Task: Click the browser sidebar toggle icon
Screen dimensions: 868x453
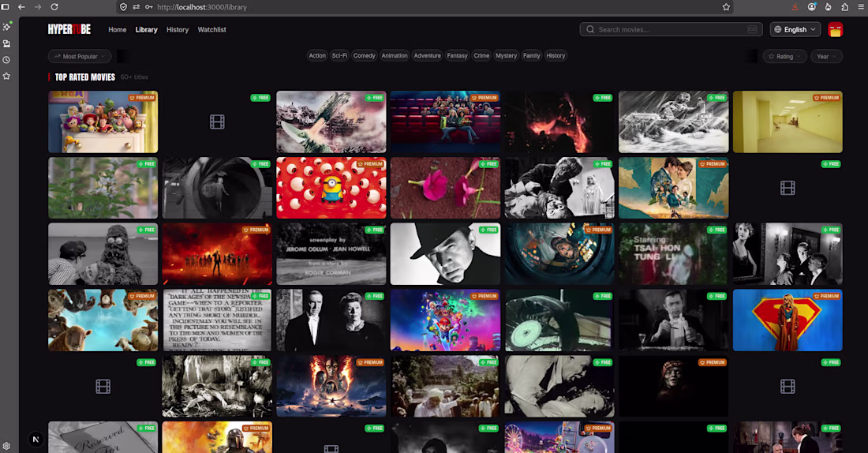Action: tap(5, 7)
